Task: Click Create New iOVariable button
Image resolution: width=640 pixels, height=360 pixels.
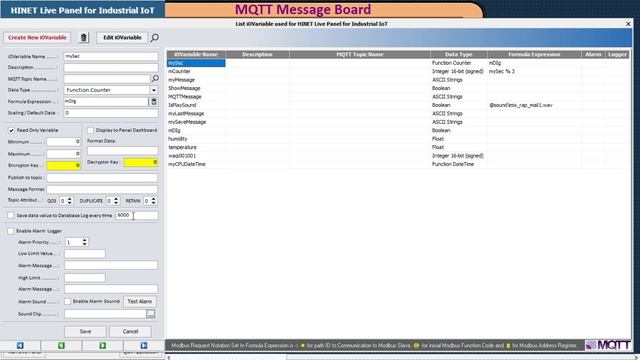Action: coord(37,38)
